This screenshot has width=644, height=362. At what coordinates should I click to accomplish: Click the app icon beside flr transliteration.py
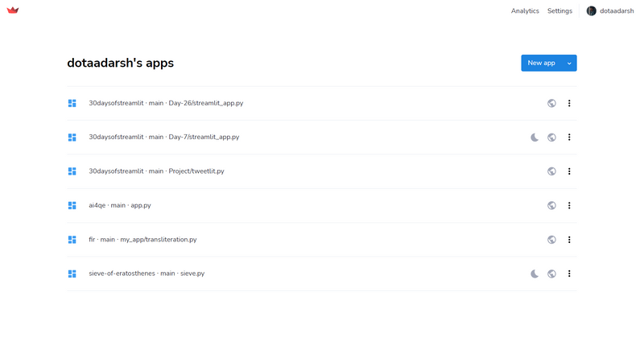click(x=72, y=240)
